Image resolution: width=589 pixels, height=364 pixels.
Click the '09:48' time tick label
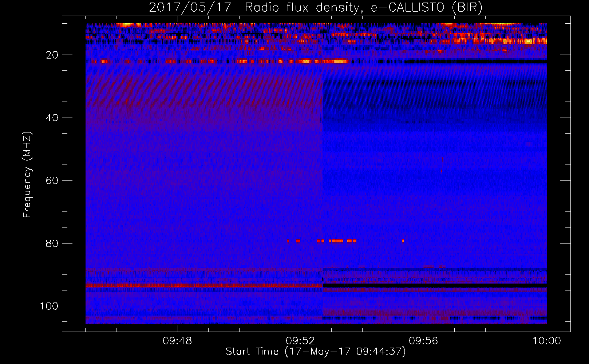(177, 341)
